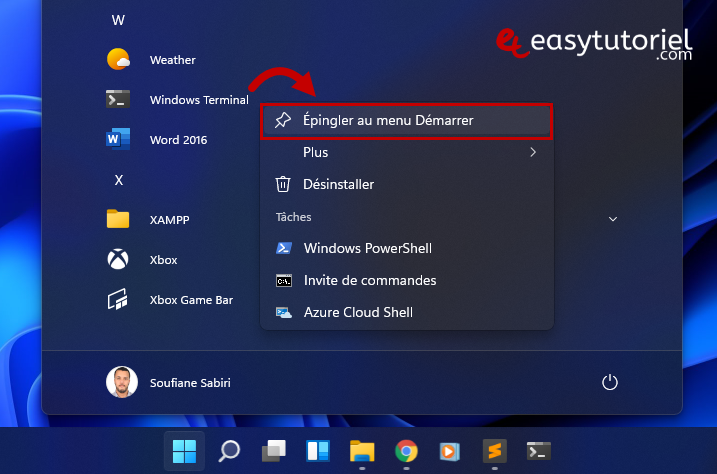Launch Invite de commandes task
Viewport: 717px width, 474px height.
click(x=407, y=280)
